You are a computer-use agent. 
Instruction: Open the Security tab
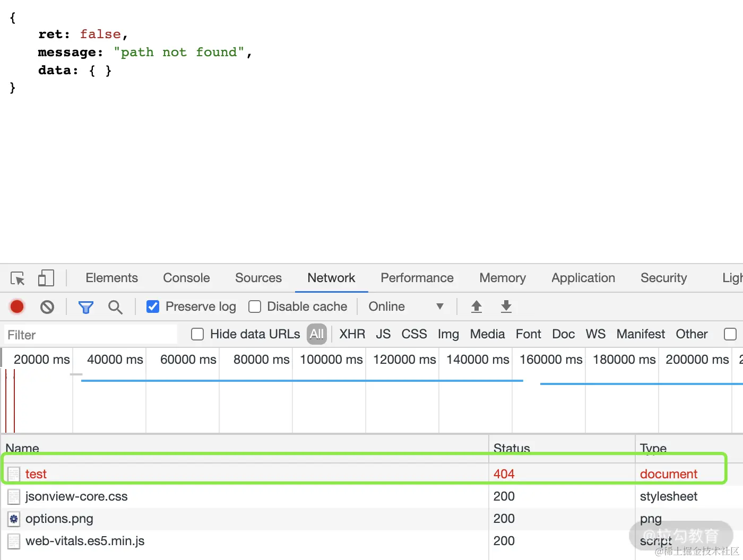pyautogui.click(x=663, y=278)
